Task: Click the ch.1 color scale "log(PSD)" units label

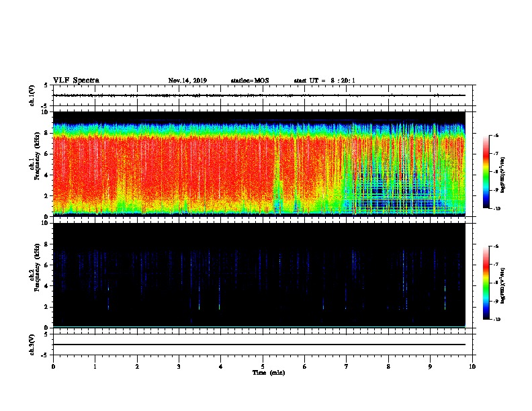Action: click(503, 175)
